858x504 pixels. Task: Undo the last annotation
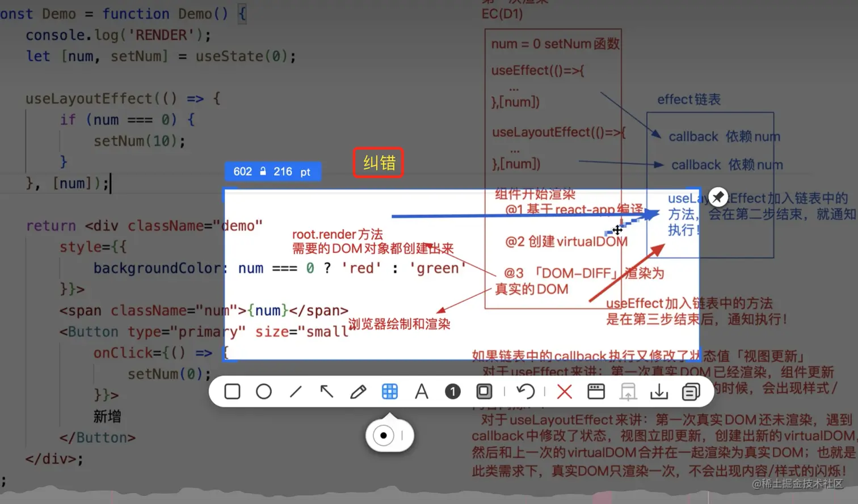click(x=525, y=392)
